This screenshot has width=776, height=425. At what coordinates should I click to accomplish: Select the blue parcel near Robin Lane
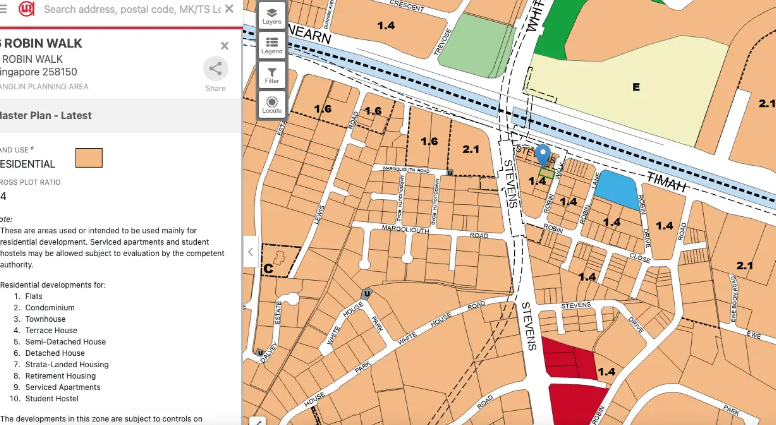click(x=616, y=189)
